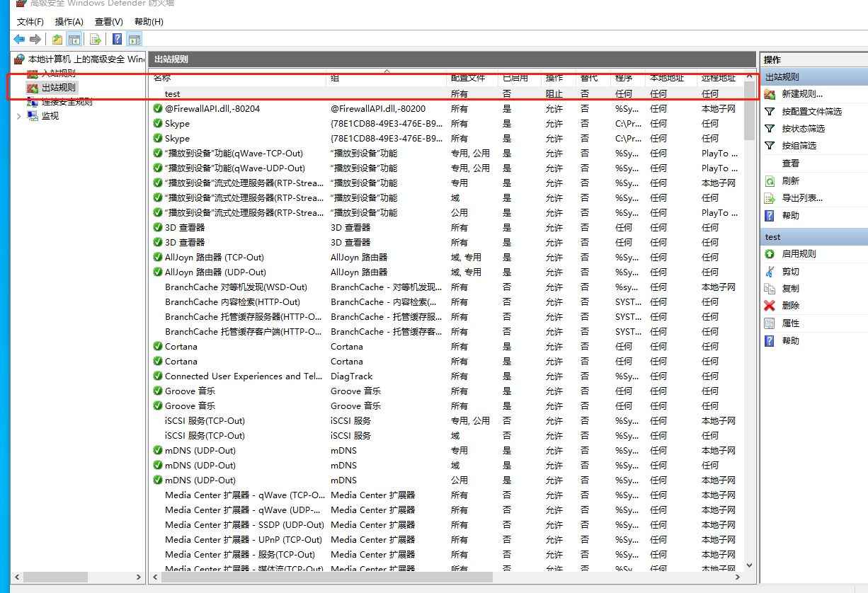
Task: Open the 操作(A) menu
Action: (69, 22)
